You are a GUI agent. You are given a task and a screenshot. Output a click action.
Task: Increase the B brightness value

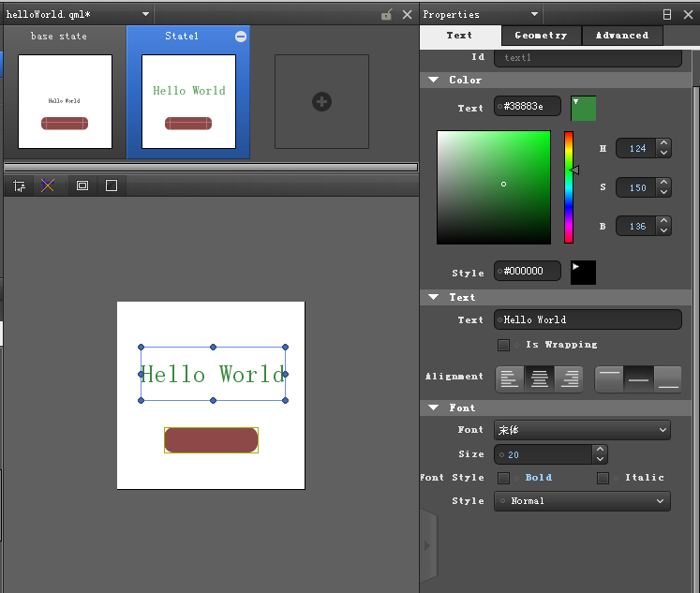coord(663,221)
